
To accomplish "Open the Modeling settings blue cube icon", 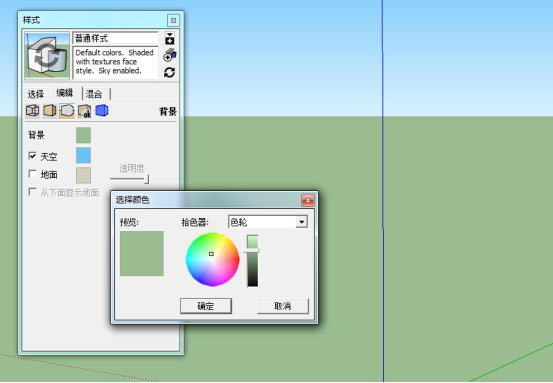I will coord(102,110).
